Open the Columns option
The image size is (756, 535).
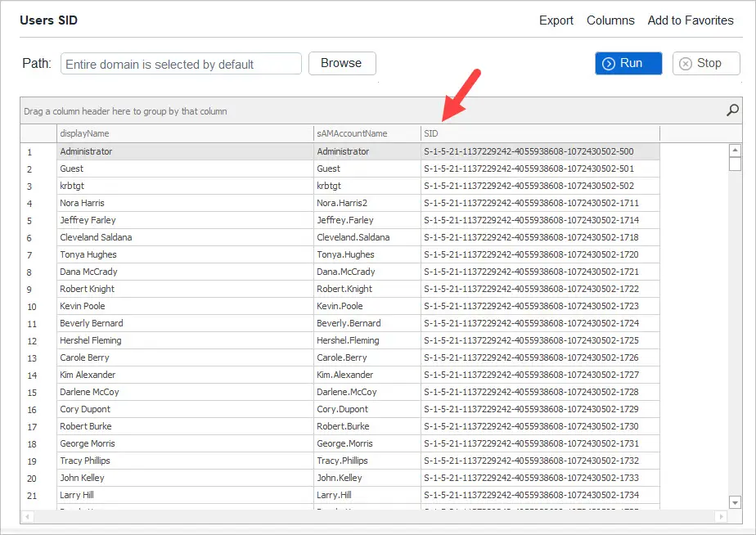[610, 20]
